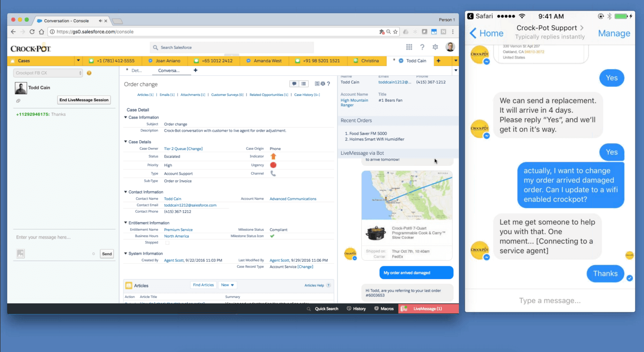Click the Salesforce help question mark in header

[x=422, y=47]
